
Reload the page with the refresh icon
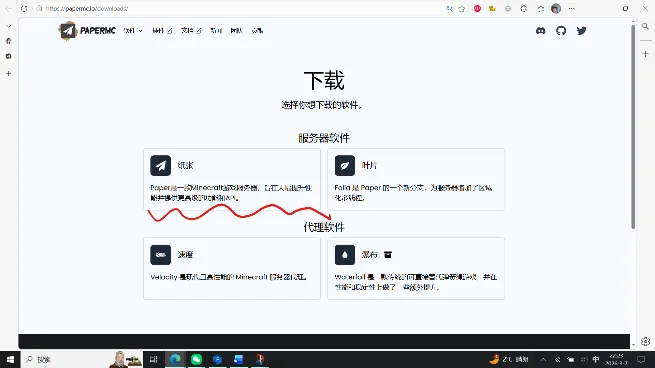[x=24, y=8]
